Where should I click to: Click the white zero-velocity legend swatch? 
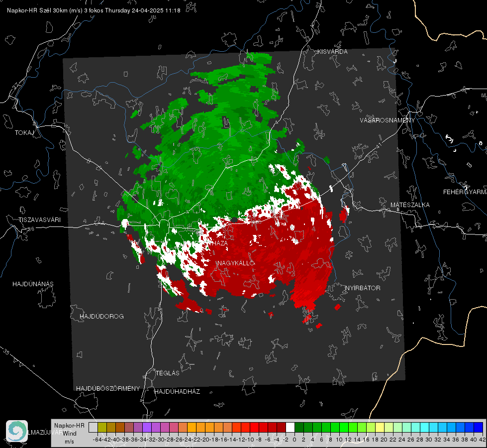(290, 427)
